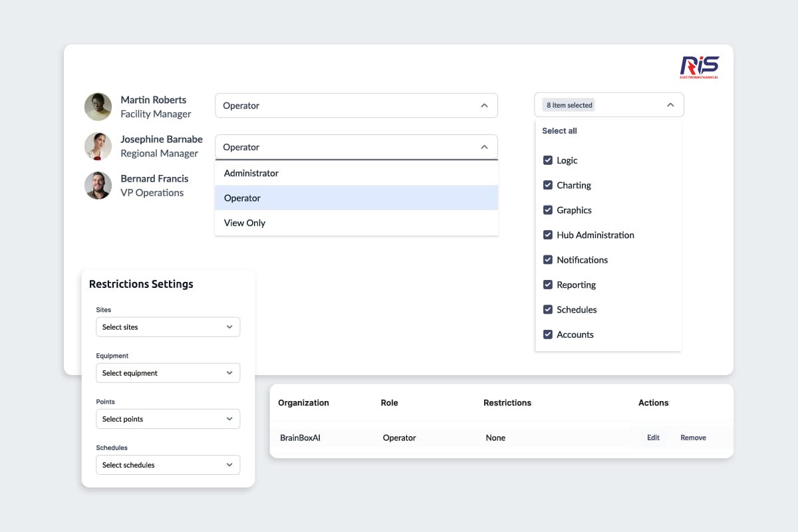Expand the Select equipment dropdown
The image size is (798, 532).
(168, 373)
